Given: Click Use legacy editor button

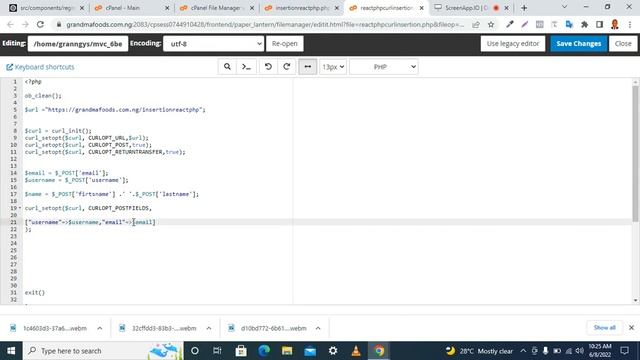Looking at the screenshot, I should [x=513, y=43].
